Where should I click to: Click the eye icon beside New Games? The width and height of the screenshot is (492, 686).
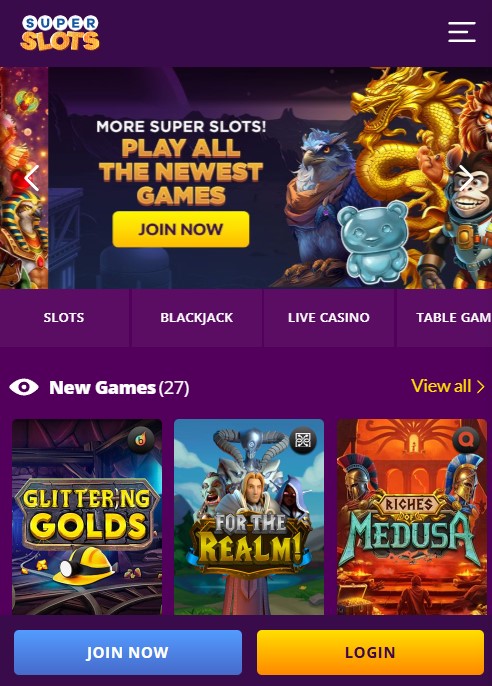click(24, 387)
